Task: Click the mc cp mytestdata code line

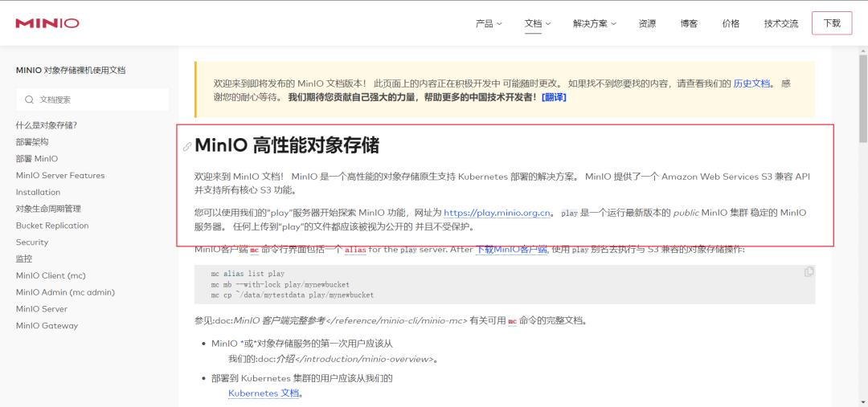Action: pos(293,295)
